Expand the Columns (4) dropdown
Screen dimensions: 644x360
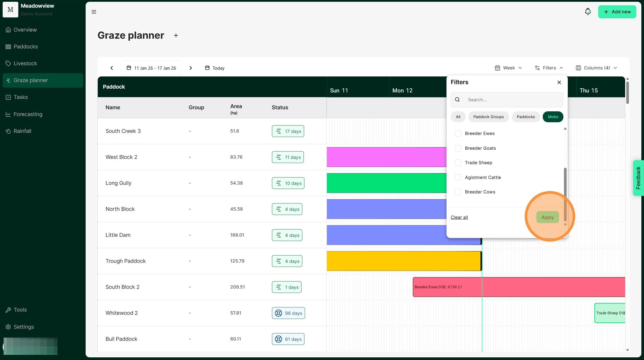[x=596, y=68]
